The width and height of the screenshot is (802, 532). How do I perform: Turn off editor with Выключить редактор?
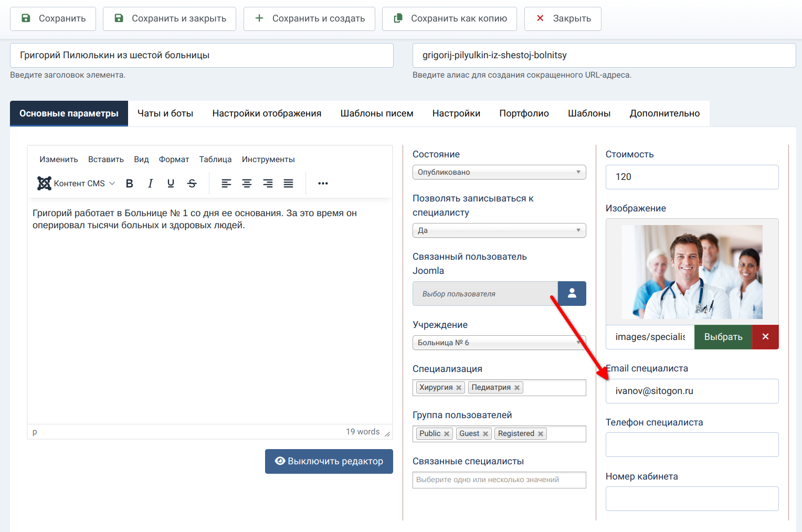pos(329,461)
